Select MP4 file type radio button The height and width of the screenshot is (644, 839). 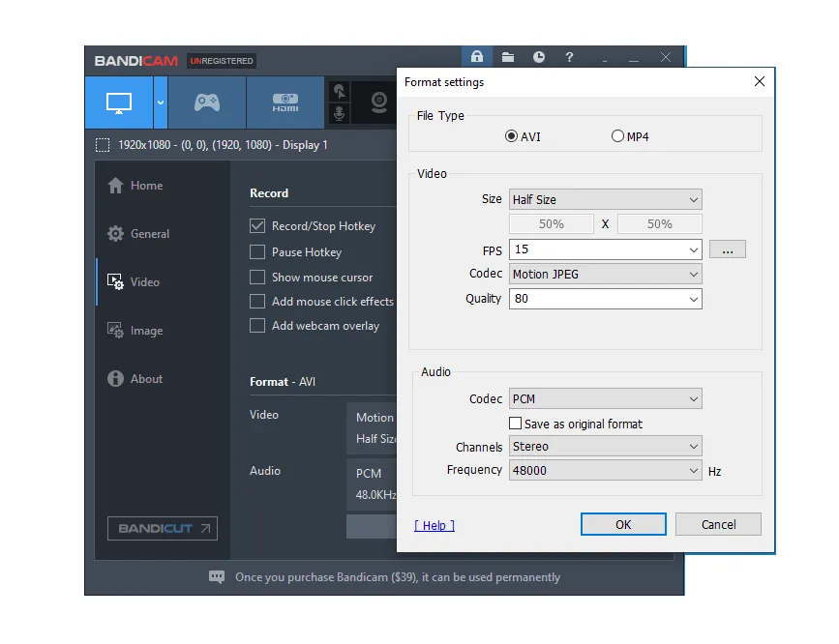(x=617, y=136)
